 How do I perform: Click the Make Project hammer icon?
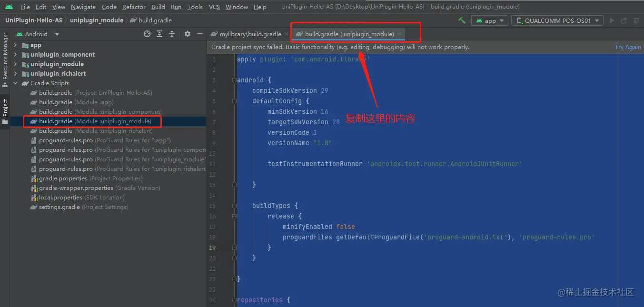462,20
